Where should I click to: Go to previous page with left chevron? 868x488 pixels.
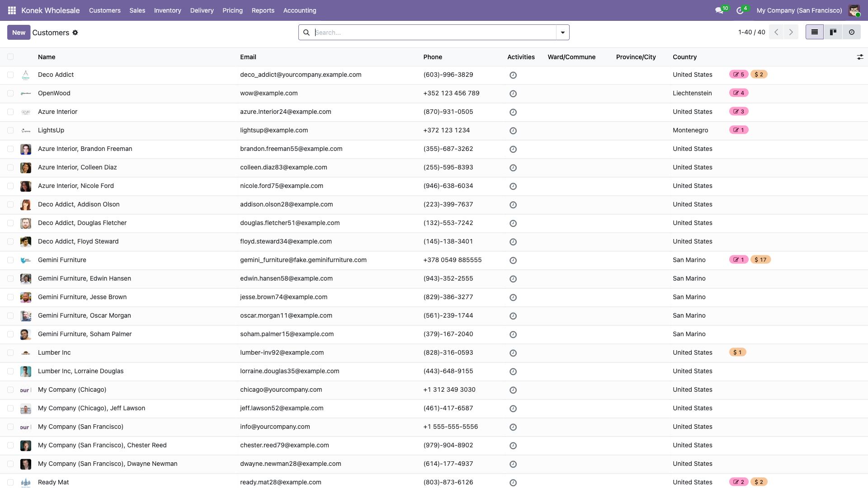tap(777, 32)
